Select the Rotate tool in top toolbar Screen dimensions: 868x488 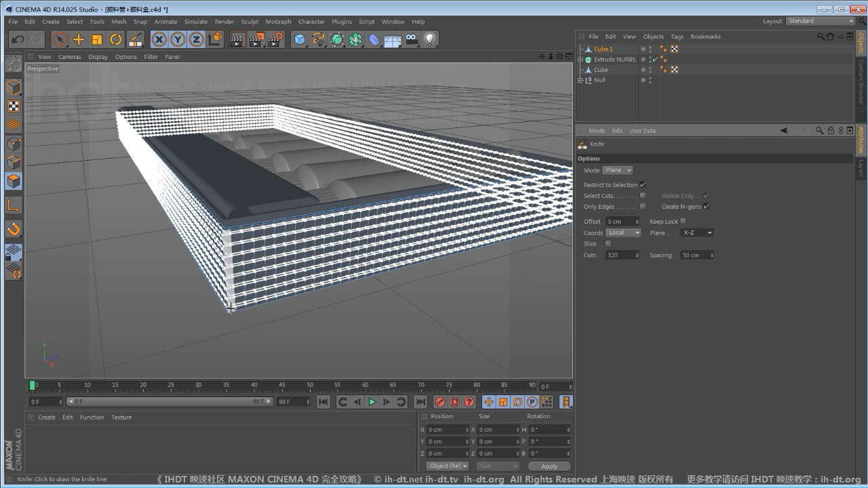pos(116,39)
